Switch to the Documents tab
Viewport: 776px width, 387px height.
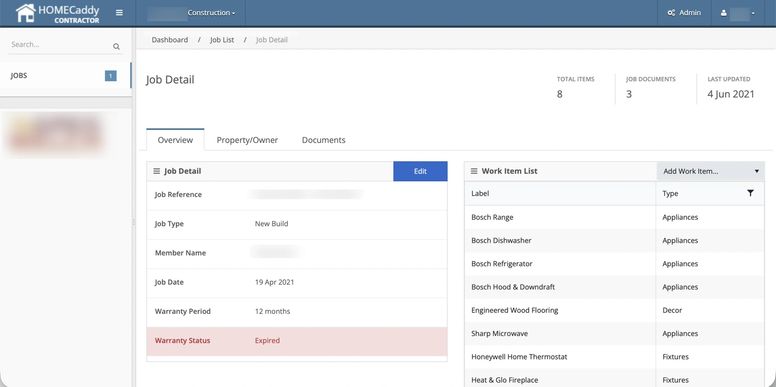click(x=324, y=140)
